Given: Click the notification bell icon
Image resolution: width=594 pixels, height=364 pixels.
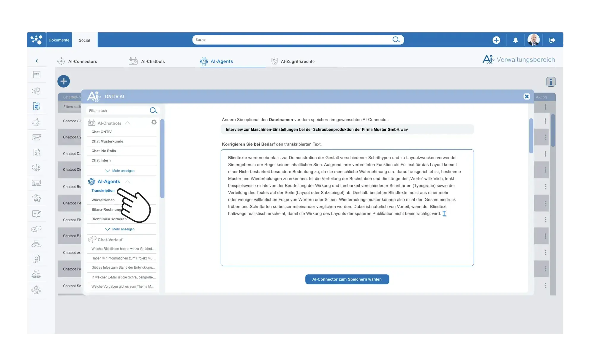Looking at the screenshot, I should pos(516,40).
